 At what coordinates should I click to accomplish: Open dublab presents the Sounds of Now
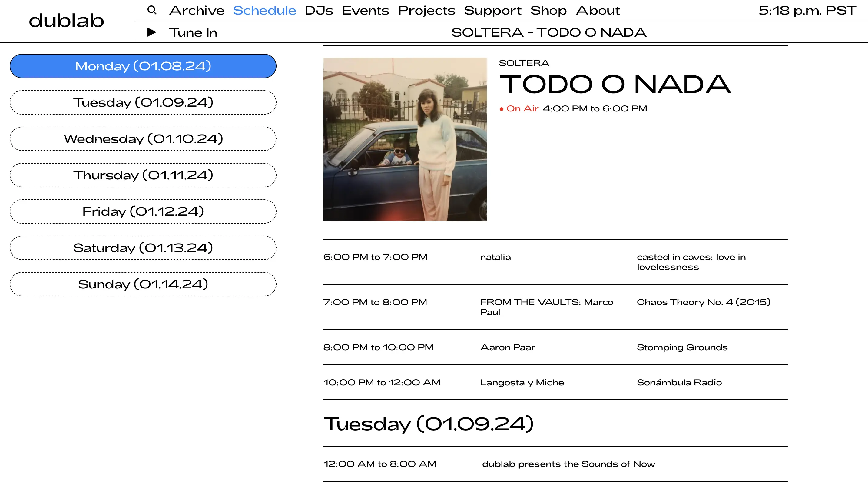pos(568,464)
